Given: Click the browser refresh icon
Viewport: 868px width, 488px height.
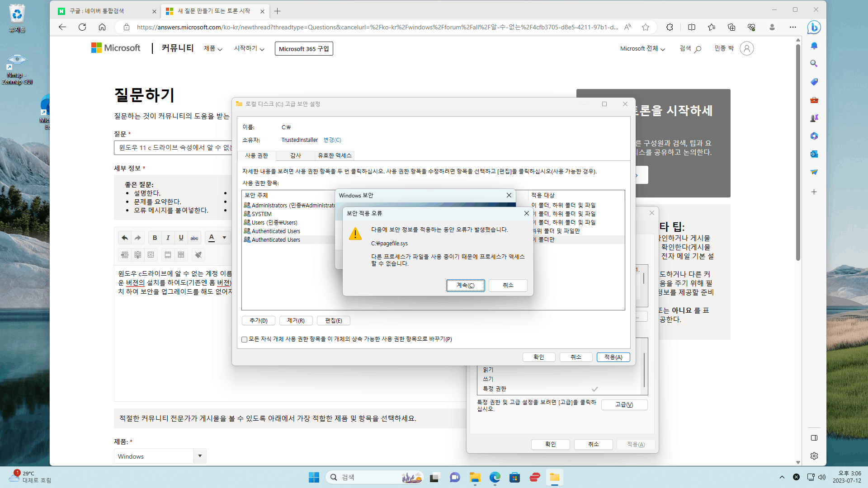Looking at the screenshot, I should [82, 27].
